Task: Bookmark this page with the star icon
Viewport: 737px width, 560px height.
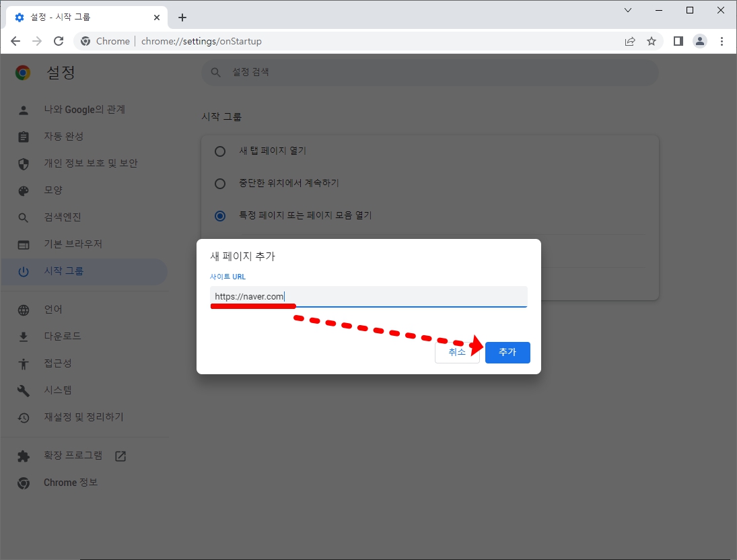Action: [x=652, y=41]
